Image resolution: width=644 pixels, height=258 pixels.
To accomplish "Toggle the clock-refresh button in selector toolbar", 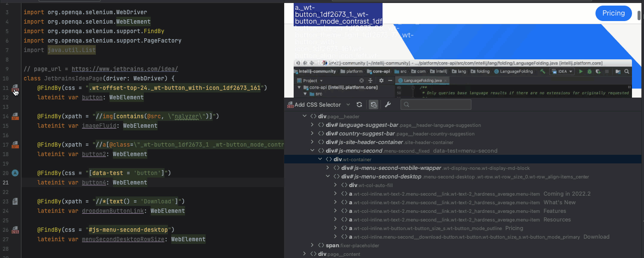I will pos(374,104).
